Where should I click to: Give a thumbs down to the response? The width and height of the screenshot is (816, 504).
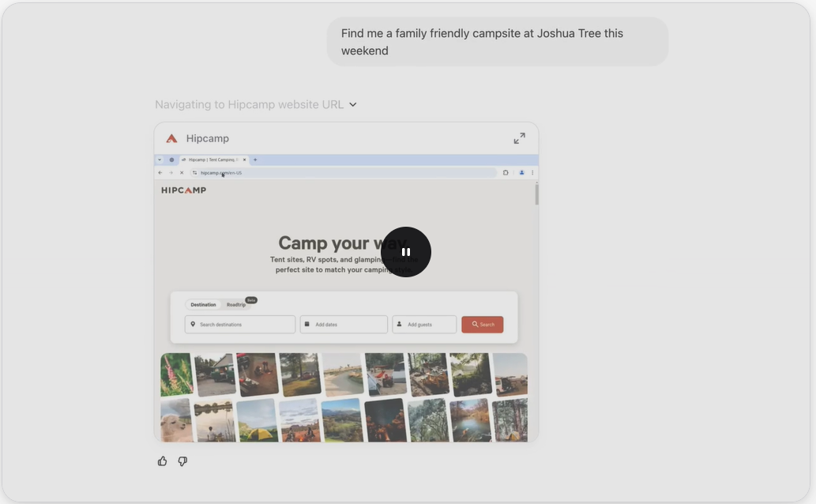coord(182,461)
